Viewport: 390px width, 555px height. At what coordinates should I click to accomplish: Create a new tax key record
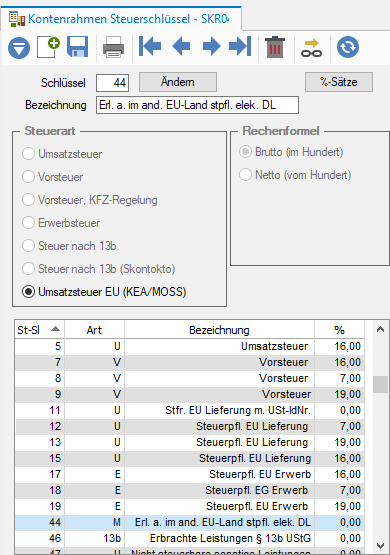(48, 47)
